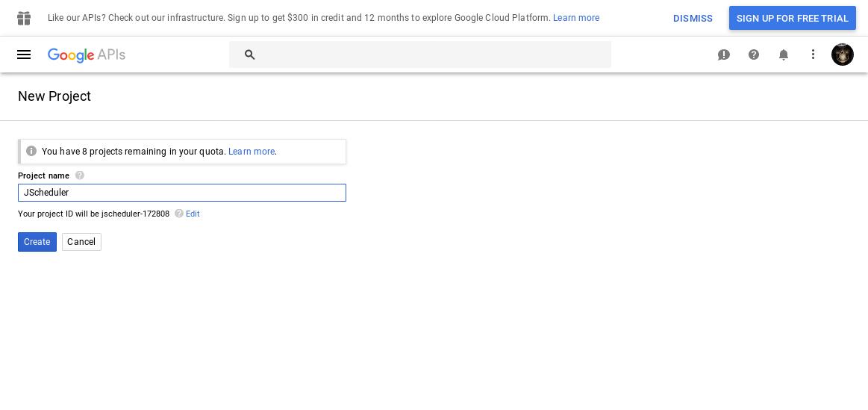The width and height of the screenshot is (868, 410).
Task: Click the quota info icon
Action: (31, 151)
